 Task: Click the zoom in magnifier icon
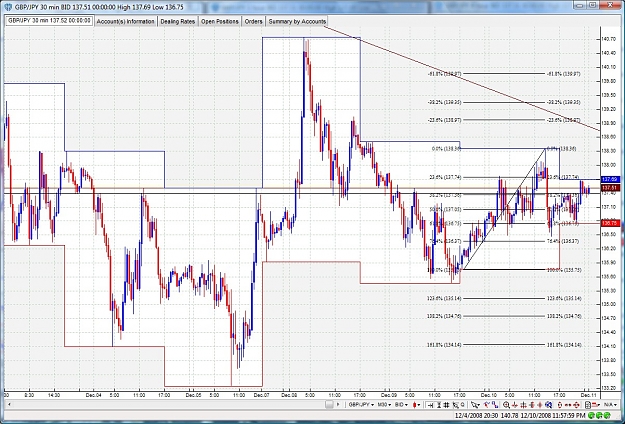pyautogui.click(x=506, y=405)
